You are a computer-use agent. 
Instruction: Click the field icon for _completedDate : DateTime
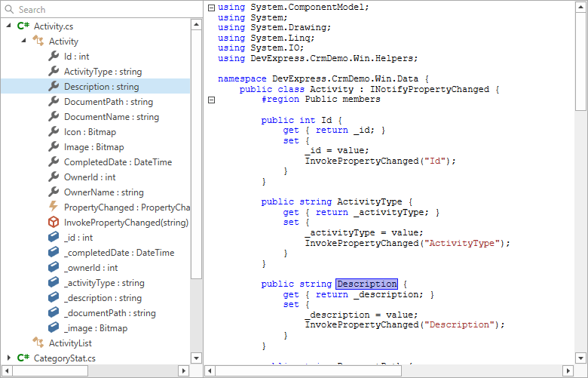click(x=54, y=252)
